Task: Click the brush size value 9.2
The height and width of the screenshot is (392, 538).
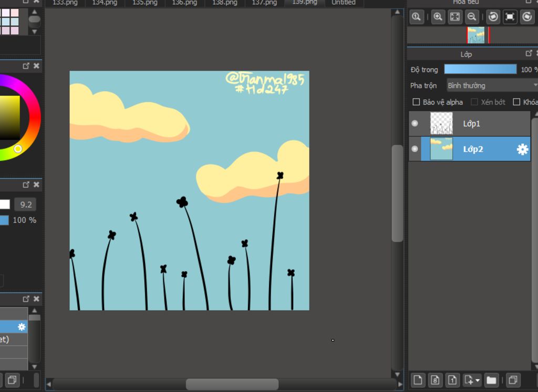Action: pyautogui.click(x=26, y=205)
